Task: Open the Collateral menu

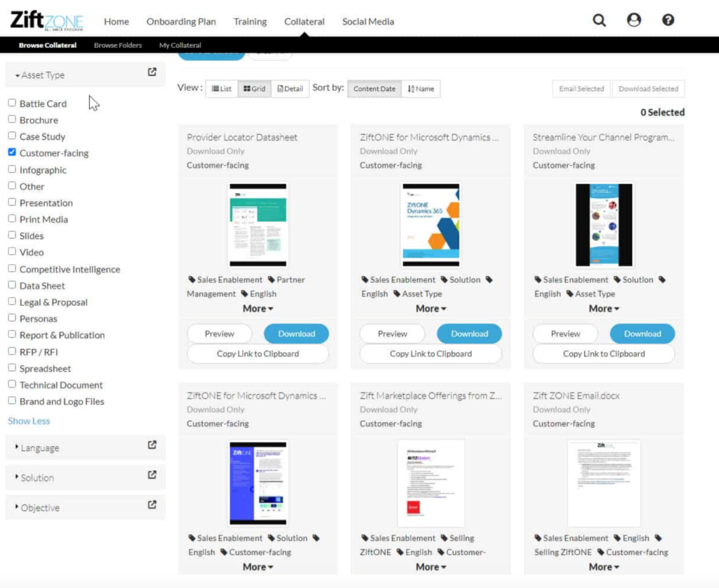Action: (305, 22)
